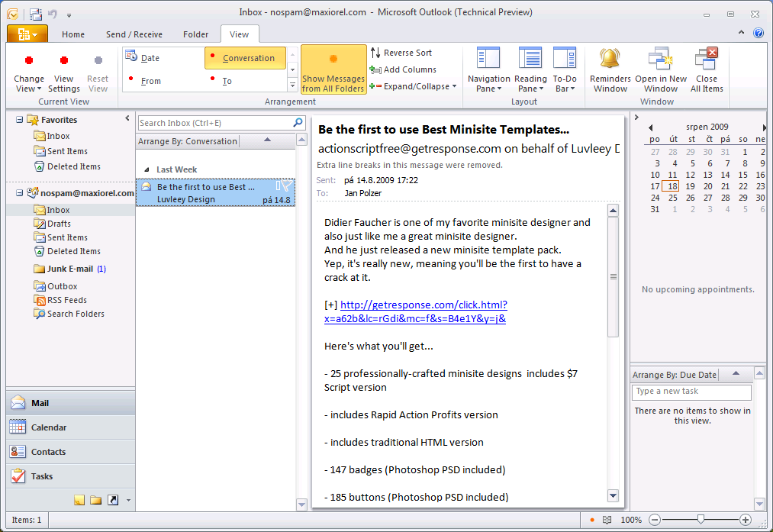Configure navigation pane buttons dropdown
This screenshot has width=773, height=532.
128,501
